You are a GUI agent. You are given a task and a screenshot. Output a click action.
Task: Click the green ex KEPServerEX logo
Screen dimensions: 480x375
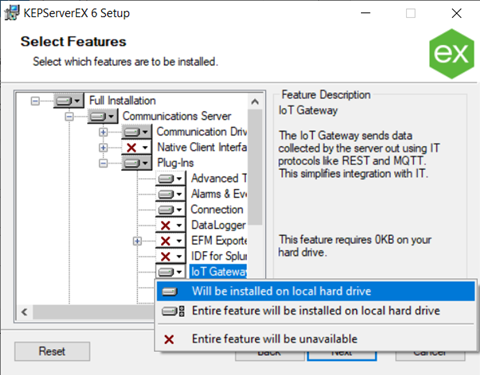[x=452, y=54]
